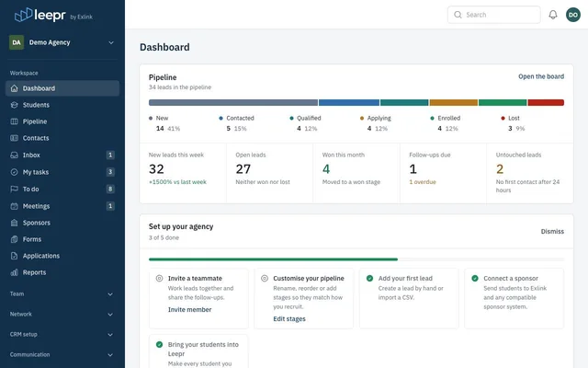Go to Students page
Image resolution: width=588 pixels, height=368 pixels.
[62, 105]
